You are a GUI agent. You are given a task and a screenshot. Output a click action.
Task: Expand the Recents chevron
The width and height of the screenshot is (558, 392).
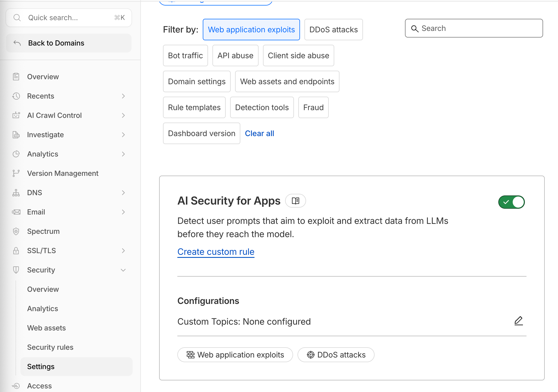123,96
